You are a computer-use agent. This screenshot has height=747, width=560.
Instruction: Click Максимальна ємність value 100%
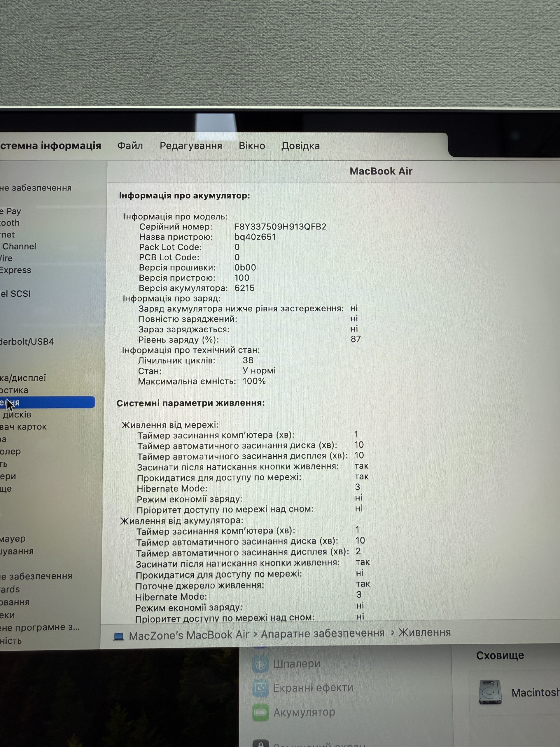[254, 381]
